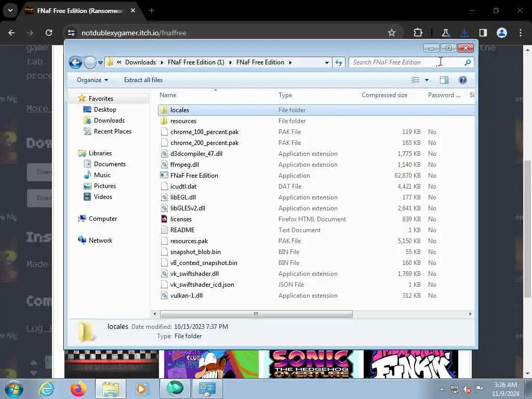Image resolution: width=532 pixels, height=399 pixels.
Task: Open the Music library
Action: coord(102,175)
